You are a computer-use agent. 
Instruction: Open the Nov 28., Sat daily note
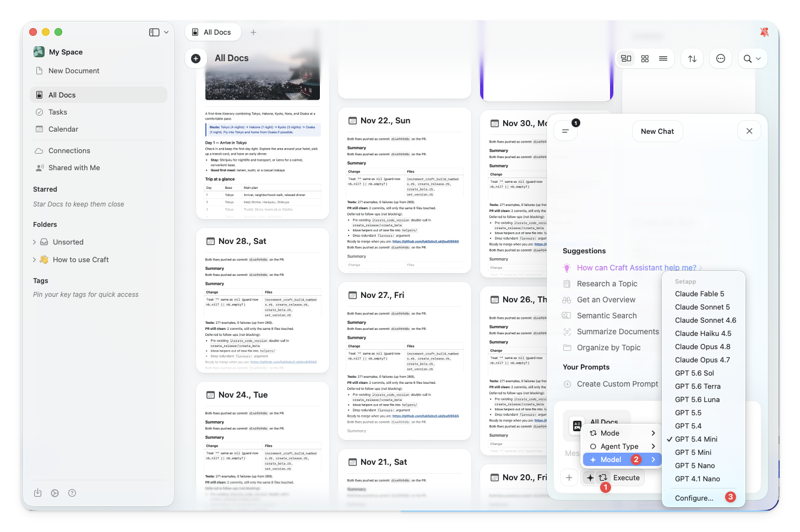point(263,301)
